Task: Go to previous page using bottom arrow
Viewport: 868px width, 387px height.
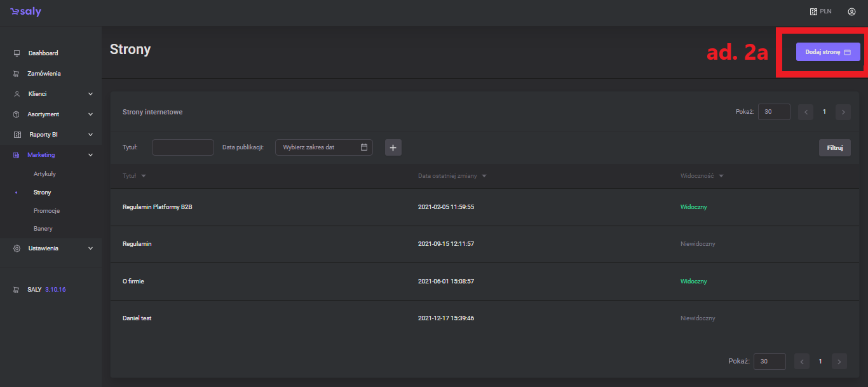Action: point(802,361)
